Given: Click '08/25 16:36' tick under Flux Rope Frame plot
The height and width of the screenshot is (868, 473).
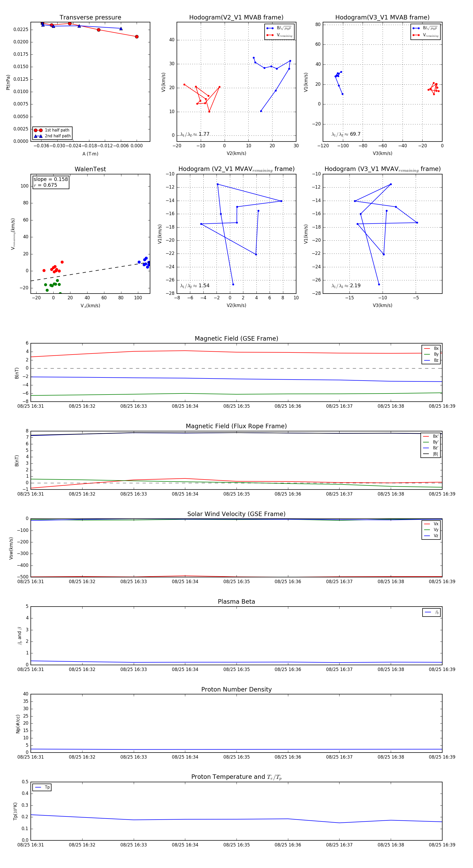Looking at the screenshot, I should coord(288,494).
